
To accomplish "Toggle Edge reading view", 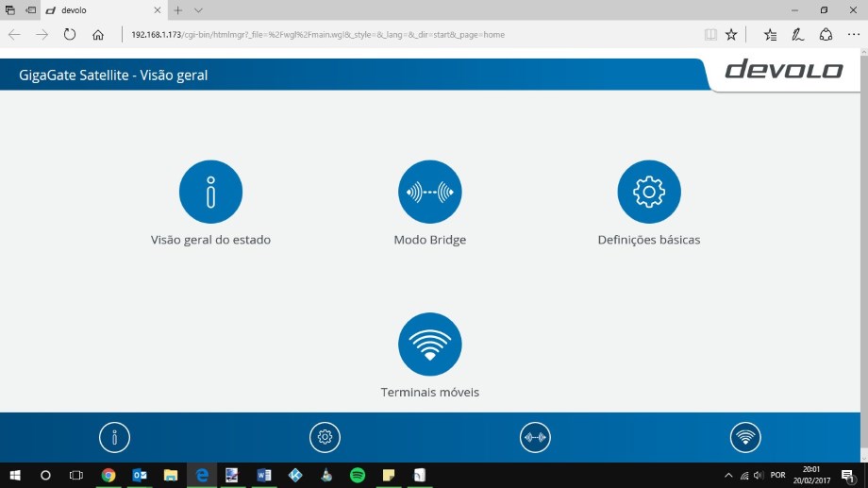I will (x=710, y=35).
